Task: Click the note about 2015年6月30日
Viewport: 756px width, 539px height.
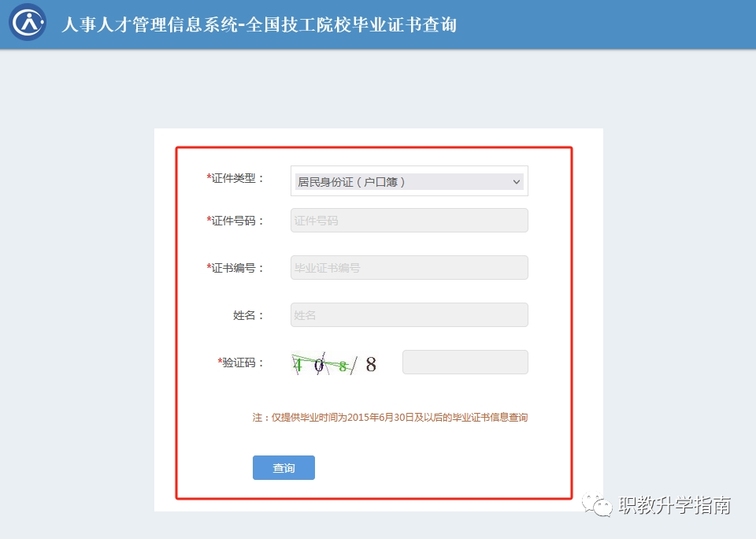Action: click(x=390, y=418)
